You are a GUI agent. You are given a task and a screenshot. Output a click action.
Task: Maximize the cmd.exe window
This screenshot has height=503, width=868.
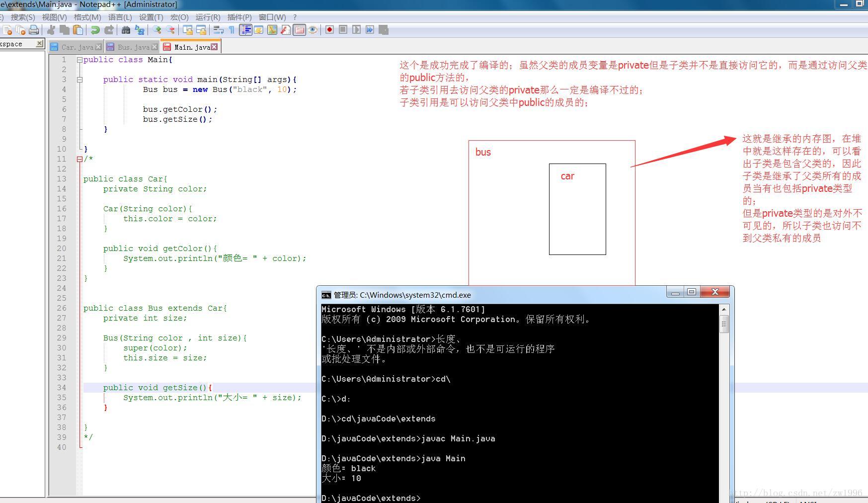point(691,292)
